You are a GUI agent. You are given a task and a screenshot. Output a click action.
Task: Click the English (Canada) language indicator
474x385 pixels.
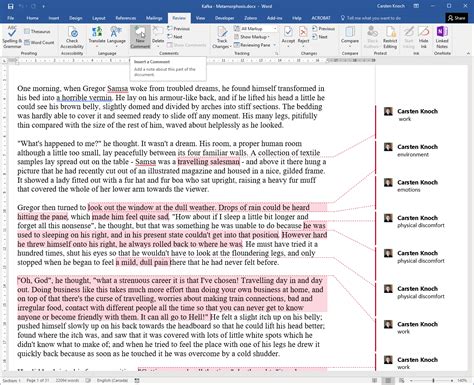[x=112, y=380]
